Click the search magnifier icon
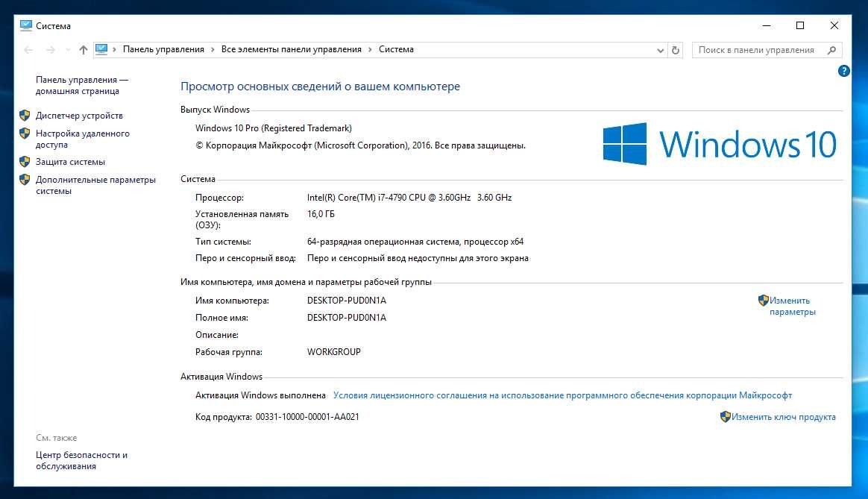 tap(831, 50)
